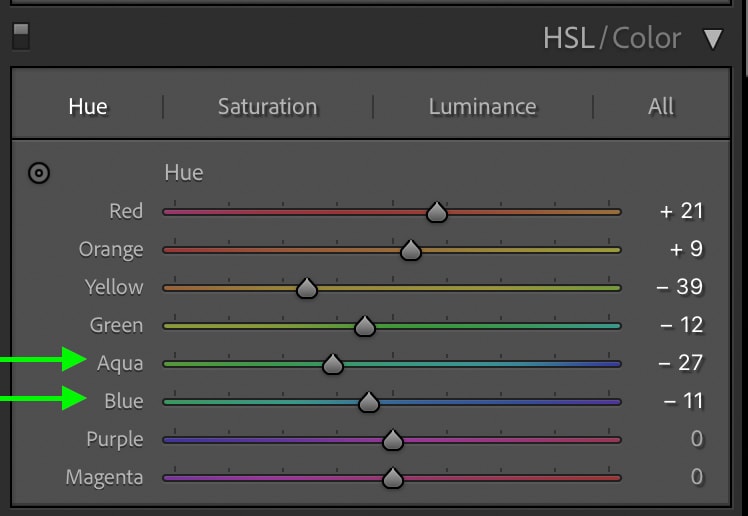Image resolution: width=748 pixels, height=516 pixels.
Task: Open the All tab
Action: pos(661,106)
